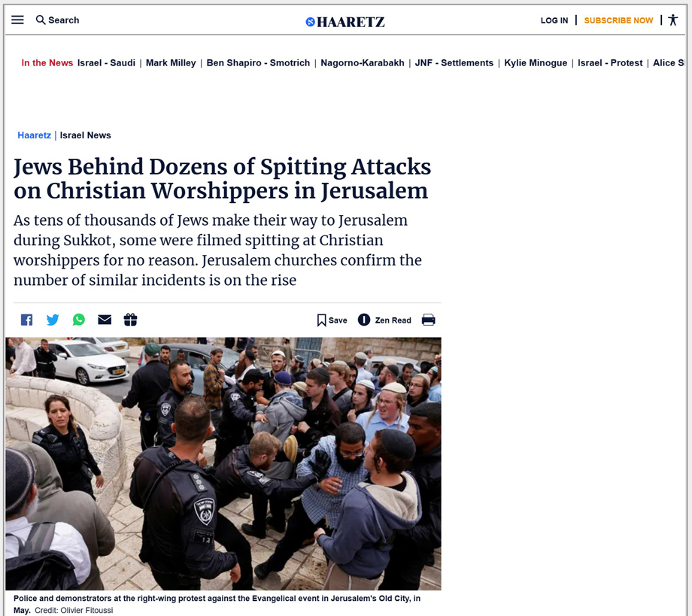Open Israel News breadcrumb section
This screenshot has width=692, height=616.
pos(85,135)
